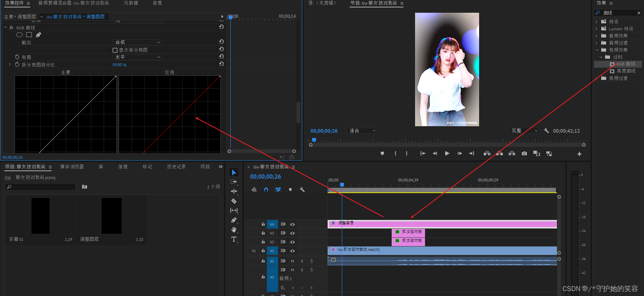
Task: Open Program monitor settings wrench
Action: click(x=546, y=130)
